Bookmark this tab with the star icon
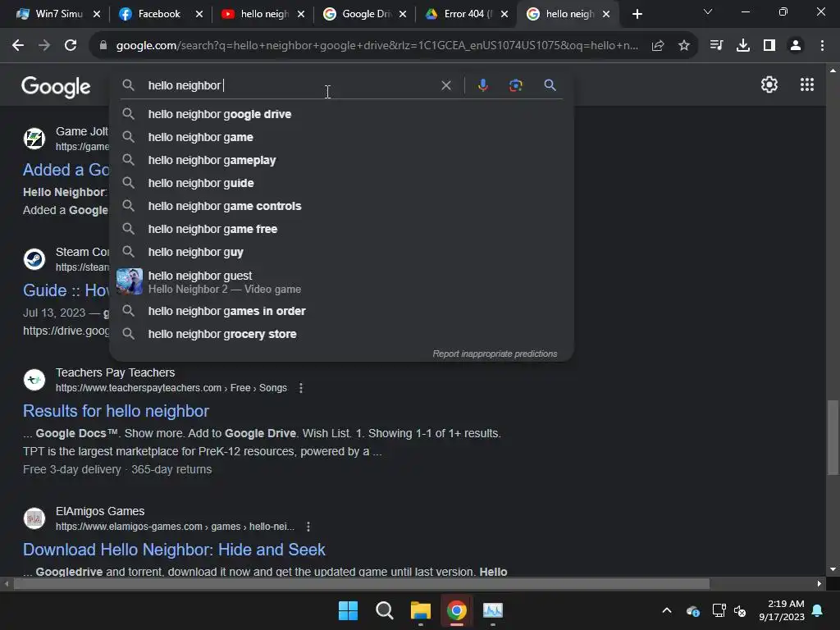Image resolution: width=840 pixels, height=630 pixels. tap(684, 46)
